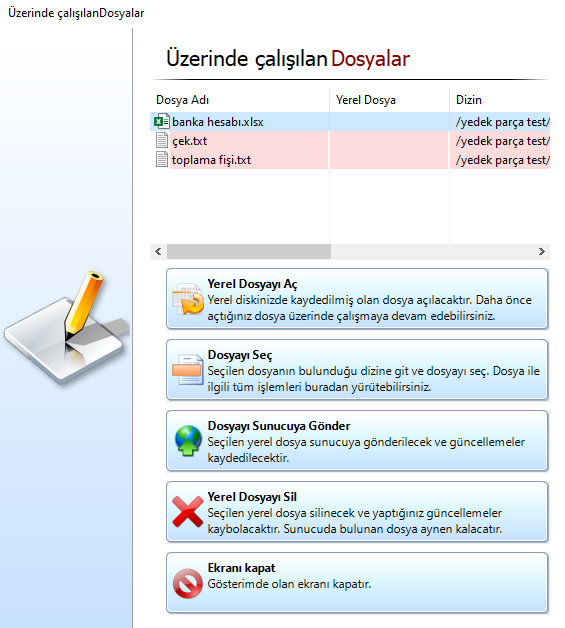Send file using Dosyayı Sunucuya Gönder button
This screenshot has height=628, width=565.
point(357,441)
